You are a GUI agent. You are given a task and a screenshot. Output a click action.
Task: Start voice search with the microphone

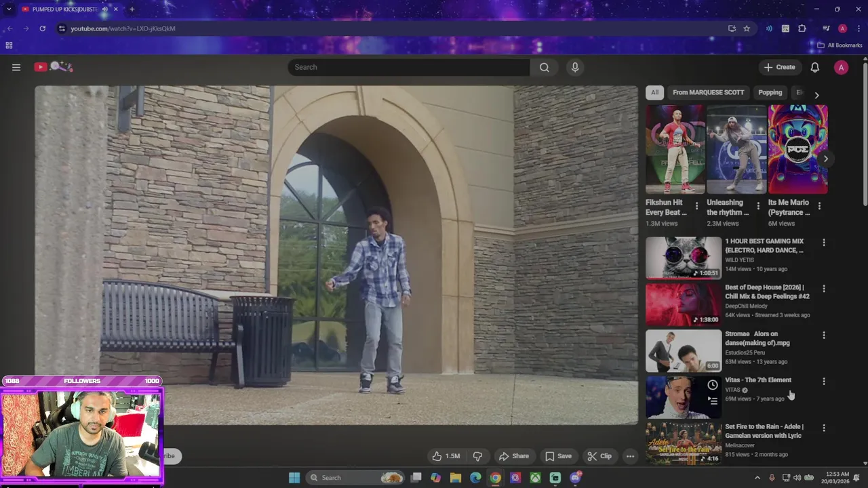pyautogui.click(x=575, y=67)
